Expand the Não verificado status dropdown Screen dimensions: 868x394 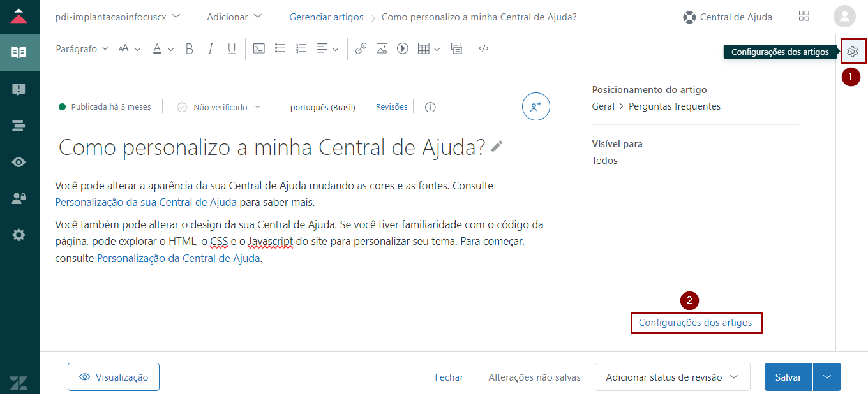click(x=220, y=107)
